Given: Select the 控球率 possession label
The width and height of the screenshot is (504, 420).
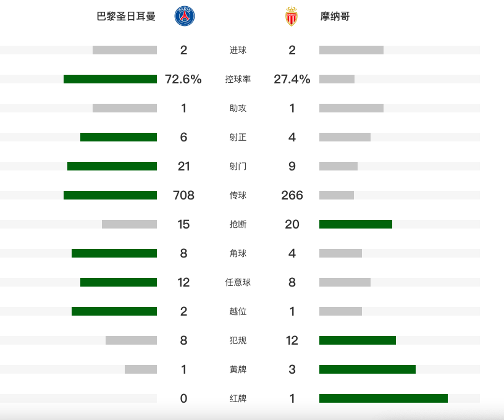Looking at the screenshot, I should [238, 79].
